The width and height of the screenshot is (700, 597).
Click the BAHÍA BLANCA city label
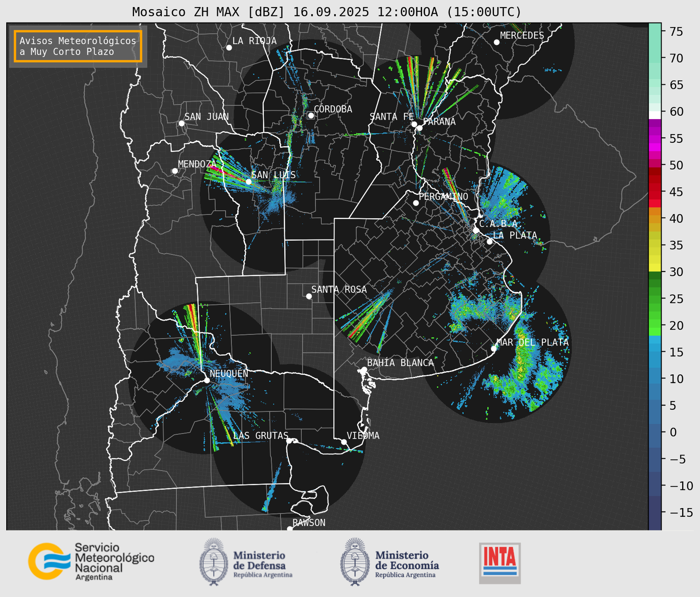tap(400, 363)
